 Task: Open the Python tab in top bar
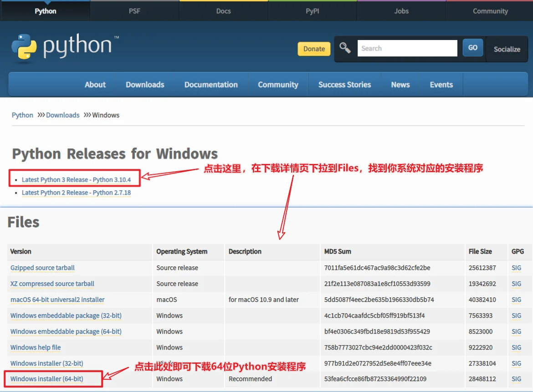(x=45, y=11)
